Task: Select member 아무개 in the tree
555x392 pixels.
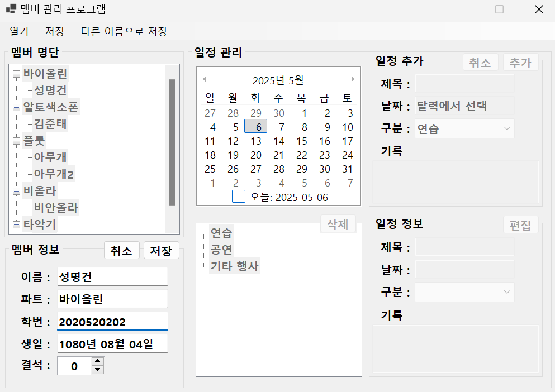Action: 50,157
